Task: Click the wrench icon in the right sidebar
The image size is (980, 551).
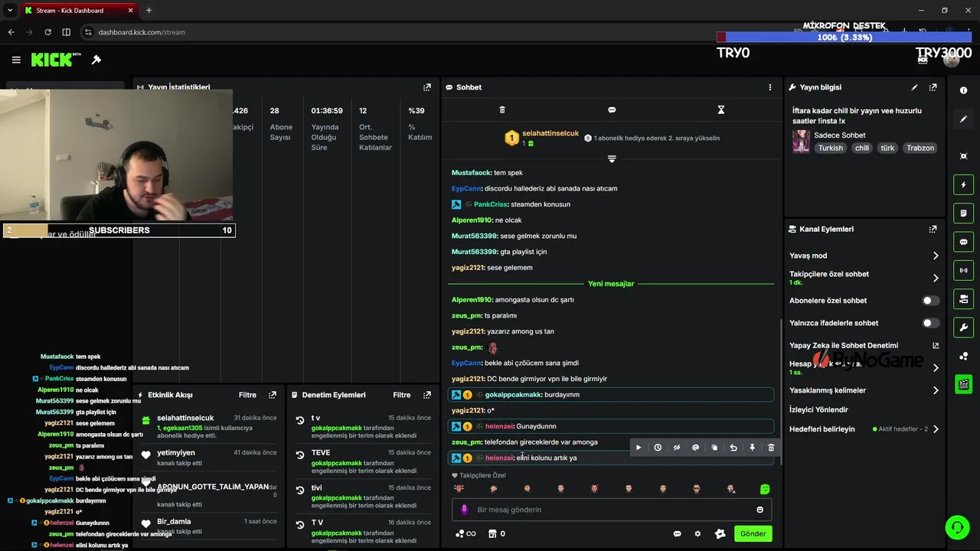Action: pos(963,328)
